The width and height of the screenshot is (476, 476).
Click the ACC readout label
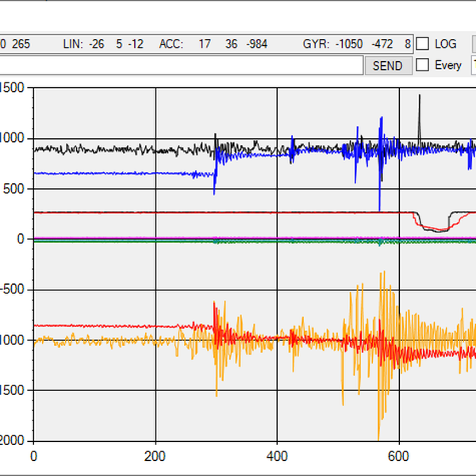171,44
